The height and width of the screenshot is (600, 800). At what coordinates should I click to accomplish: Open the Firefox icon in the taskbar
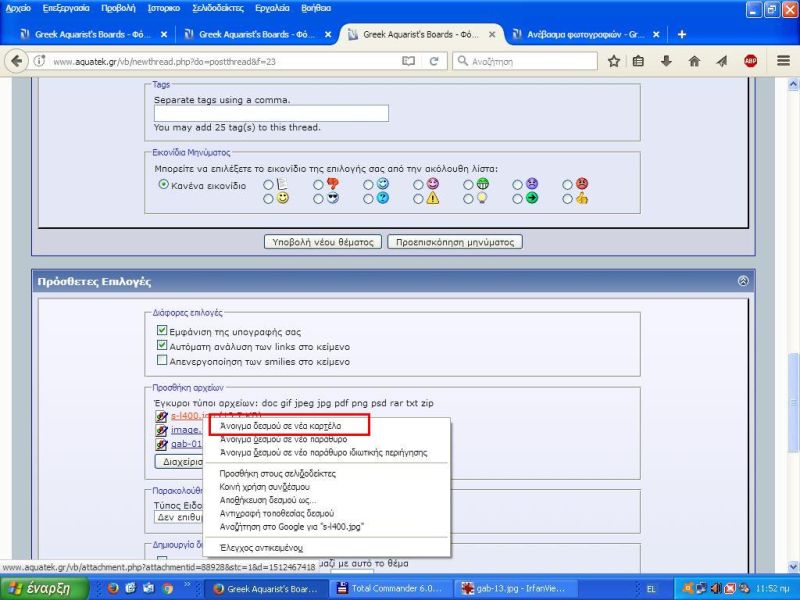(x=113, y=588)
